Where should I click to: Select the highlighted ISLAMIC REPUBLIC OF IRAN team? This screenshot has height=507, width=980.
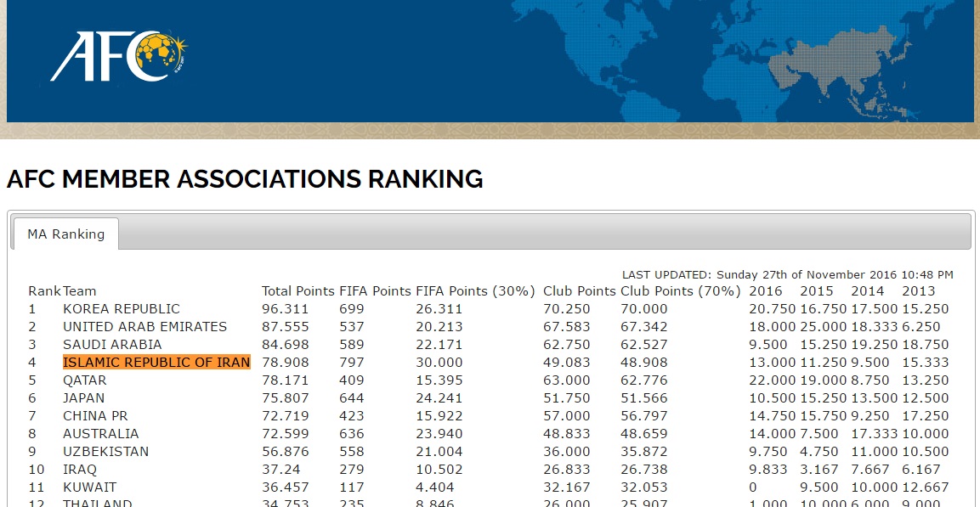(x=157, y=362)
